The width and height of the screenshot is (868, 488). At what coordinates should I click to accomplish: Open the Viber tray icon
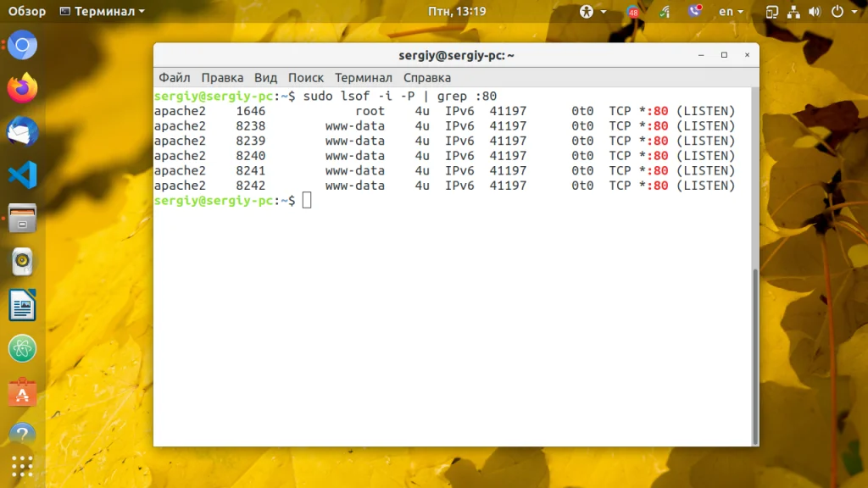(695, 10)
